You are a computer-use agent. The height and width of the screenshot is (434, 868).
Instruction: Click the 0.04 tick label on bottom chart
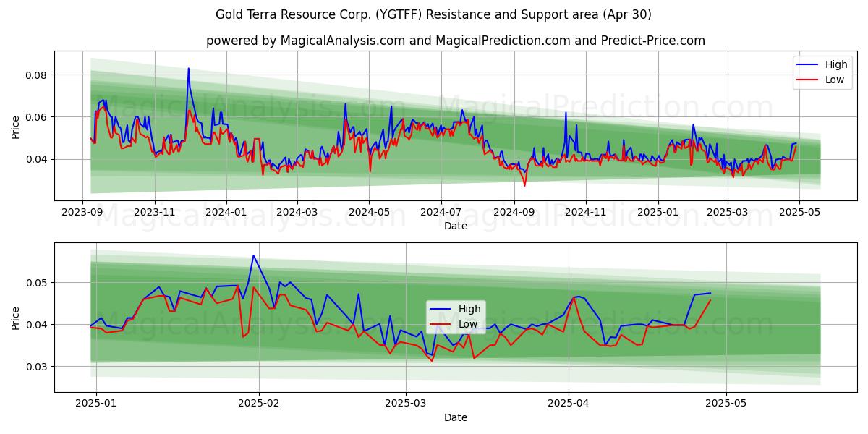click(38, 325)
